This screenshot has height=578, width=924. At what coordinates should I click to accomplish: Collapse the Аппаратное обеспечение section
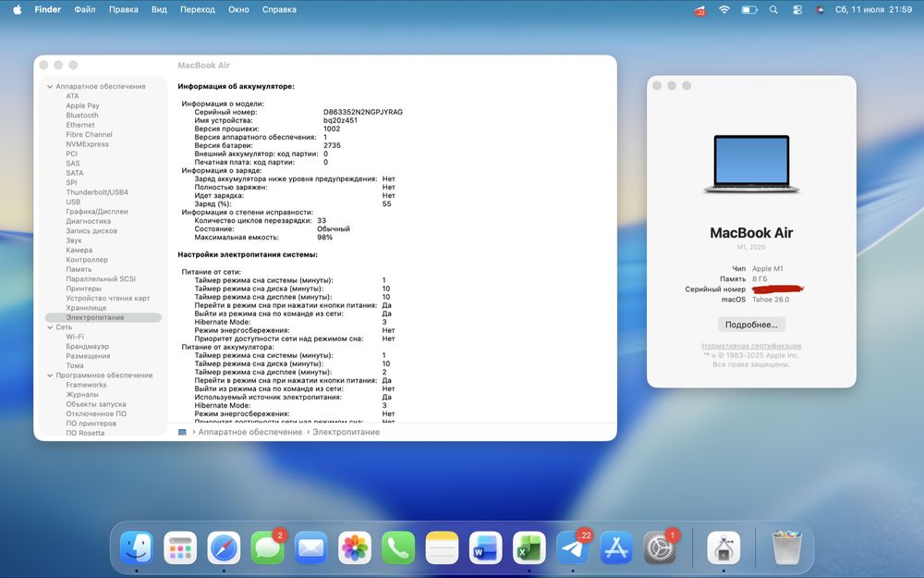pos(50,86)
